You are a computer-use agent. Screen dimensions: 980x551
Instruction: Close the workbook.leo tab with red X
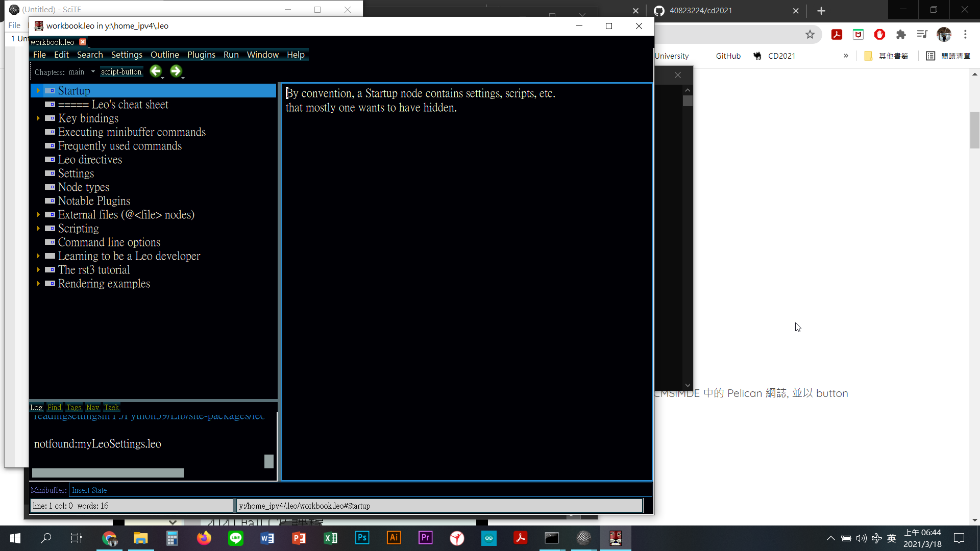[x=83, y=42]
